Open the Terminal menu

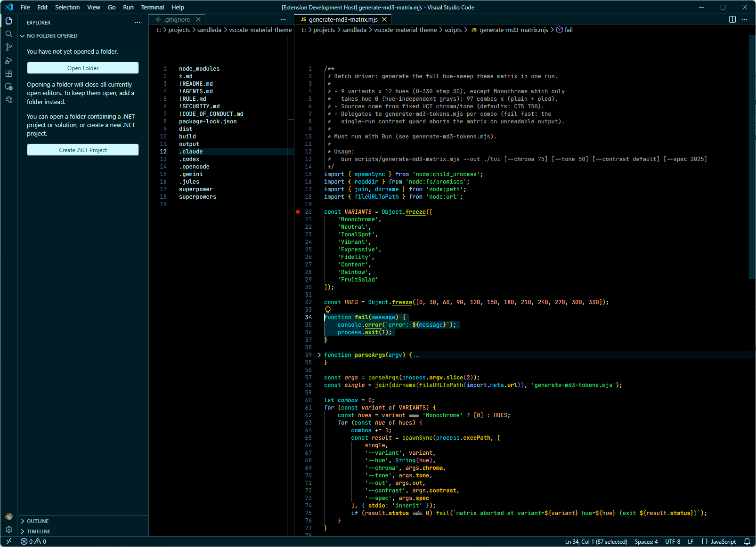153,7
